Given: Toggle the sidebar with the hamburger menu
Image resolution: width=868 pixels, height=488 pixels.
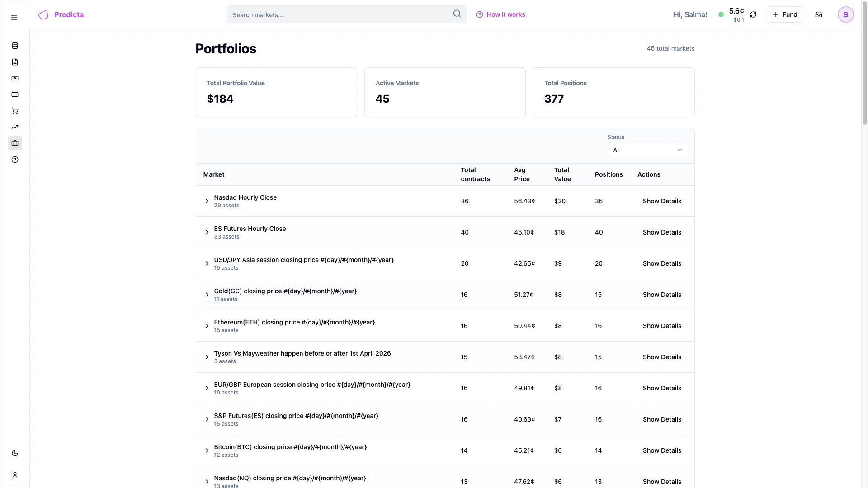Looking at the screenshot, I should pyautogui.click(x=14, y=18).
